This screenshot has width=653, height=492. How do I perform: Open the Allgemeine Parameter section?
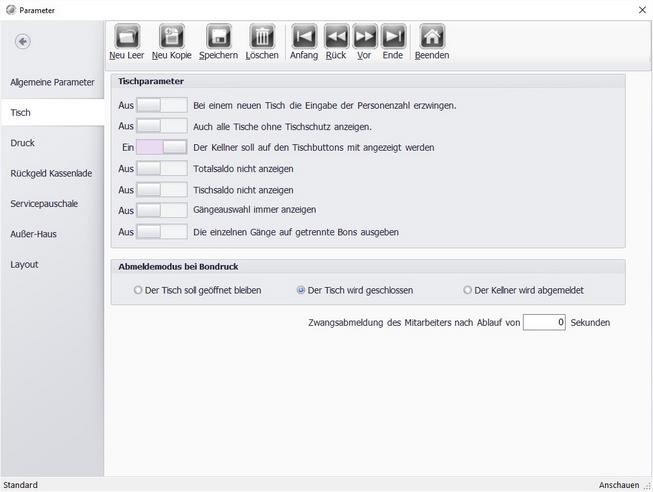pyautogui.click(x=52, y=82)
